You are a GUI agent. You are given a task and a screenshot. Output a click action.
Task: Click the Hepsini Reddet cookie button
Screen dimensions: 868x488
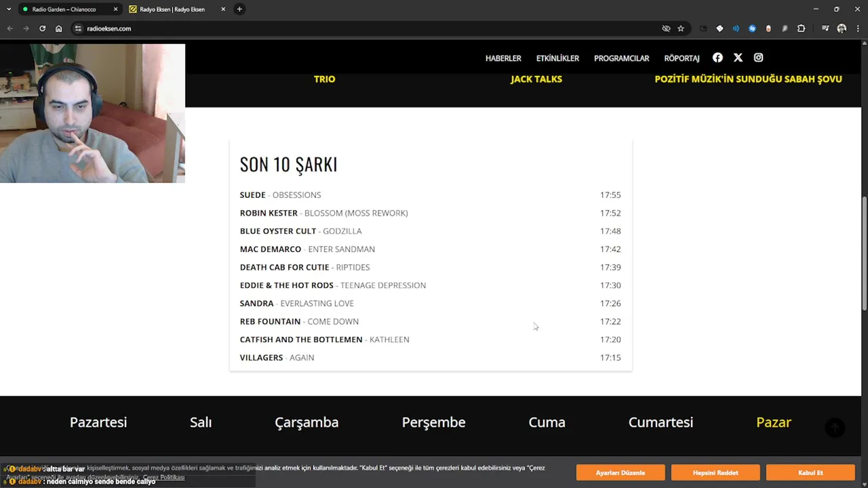pos(715,472)
